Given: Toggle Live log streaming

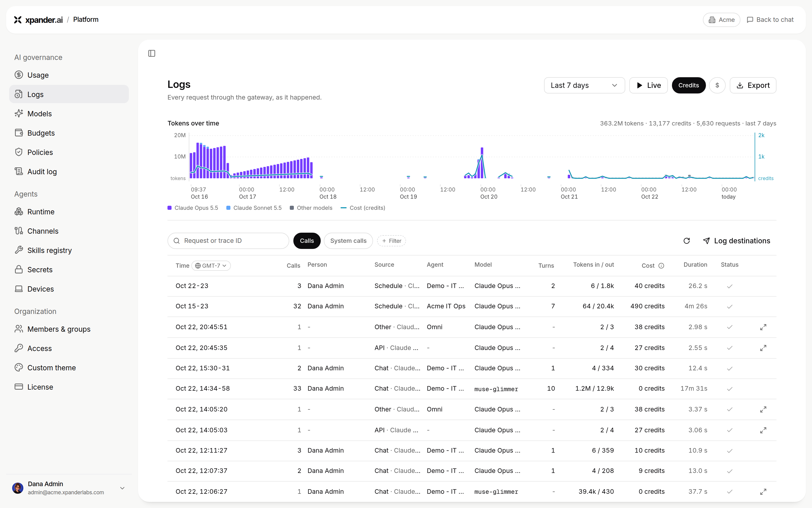Looking at the screenshot, I should [x=648, y=85].
